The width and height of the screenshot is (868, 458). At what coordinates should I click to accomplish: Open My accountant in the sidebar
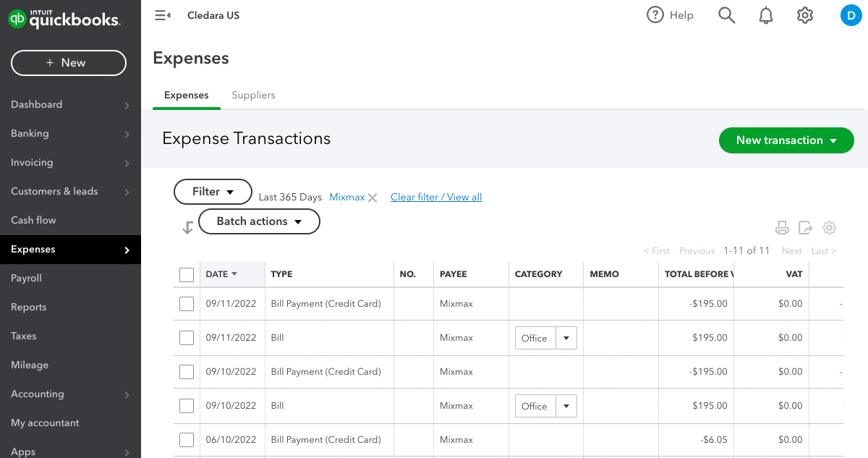45,423
